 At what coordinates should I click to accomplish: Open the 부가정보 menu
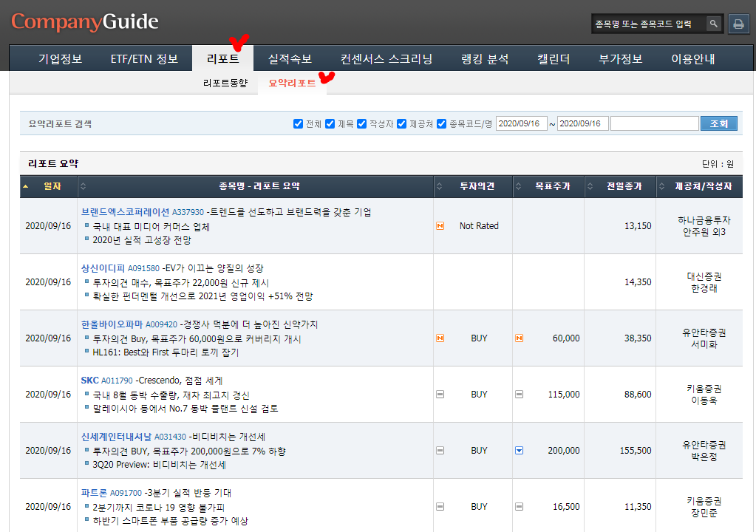tap(621, 59)
